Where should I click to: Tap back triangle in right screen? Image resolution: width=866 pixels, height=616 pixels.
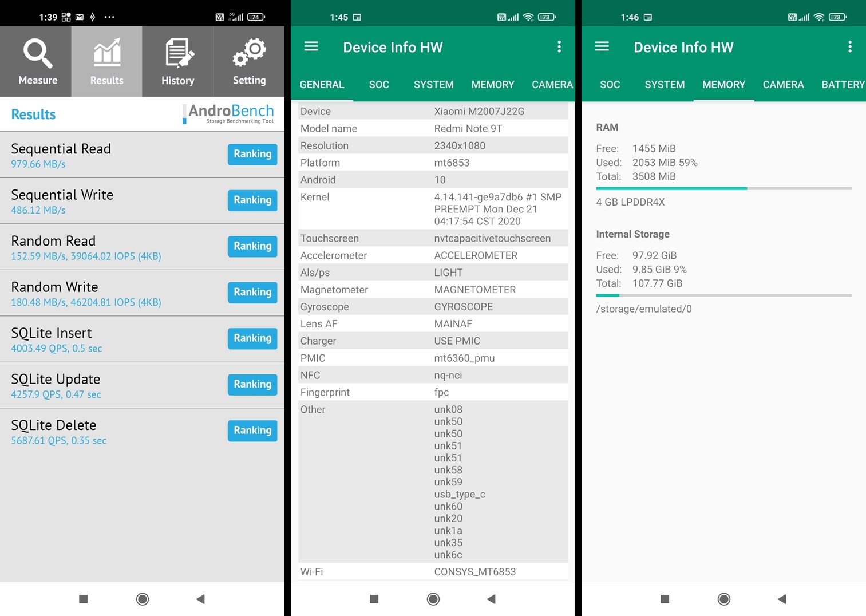pos(782,599)
